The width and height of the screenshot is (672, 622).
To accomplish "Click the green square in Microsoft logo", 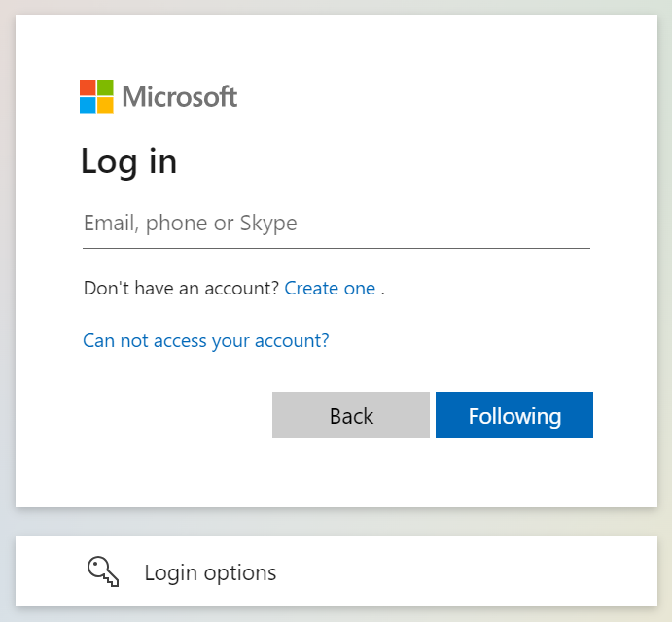I will point(105,87).
